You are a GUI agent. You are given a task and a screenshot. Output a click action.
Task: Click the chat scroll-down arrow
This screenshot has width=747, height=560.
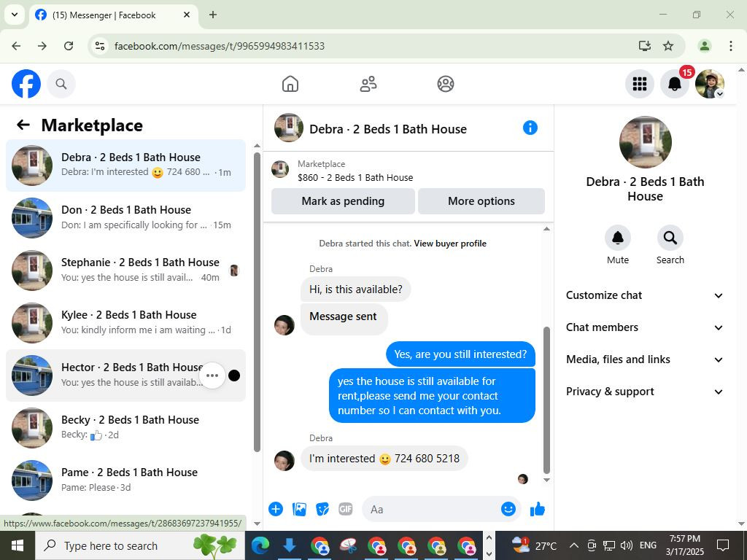(x=546, y=480)
